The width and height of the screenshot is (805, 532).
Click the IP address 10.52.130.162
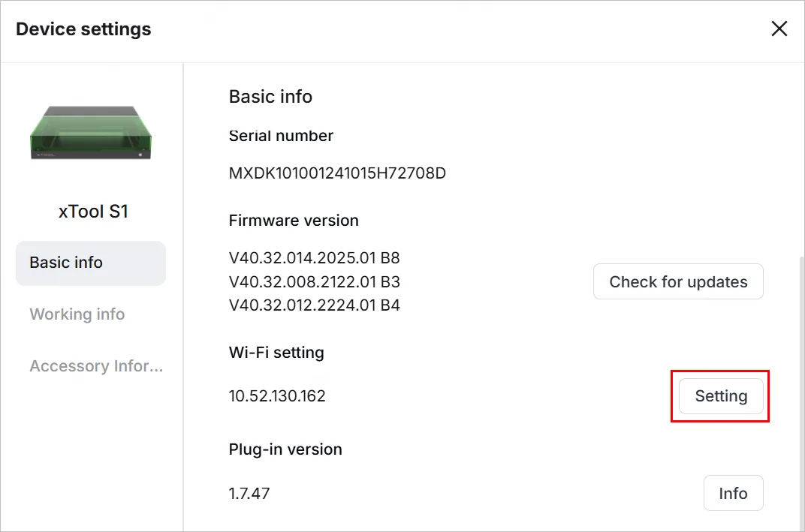click(x=277, y=396)
